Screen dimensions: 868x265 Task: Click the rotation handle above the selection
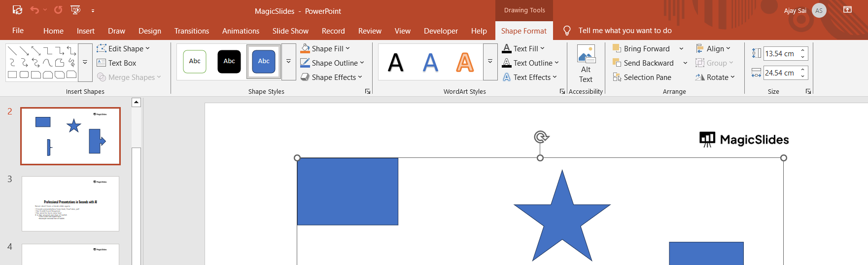tap(541, 137)
